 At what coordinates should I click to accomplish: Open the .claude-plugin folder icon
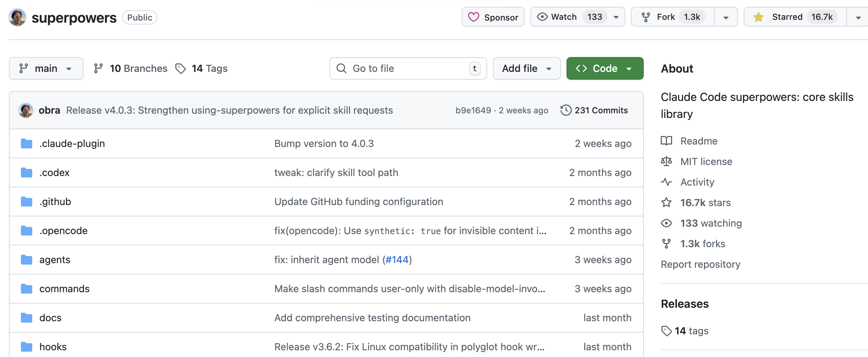[x=27, y=143]
